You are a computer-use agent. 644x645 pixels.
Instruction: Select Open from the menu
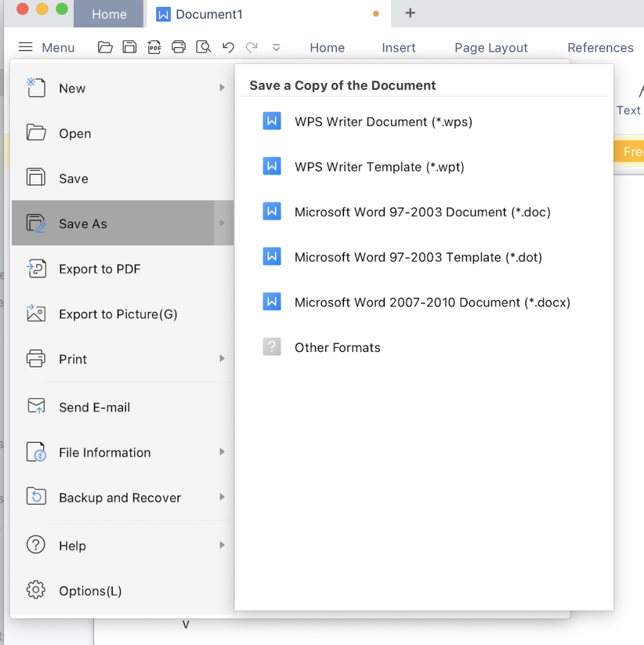[123, 133]
